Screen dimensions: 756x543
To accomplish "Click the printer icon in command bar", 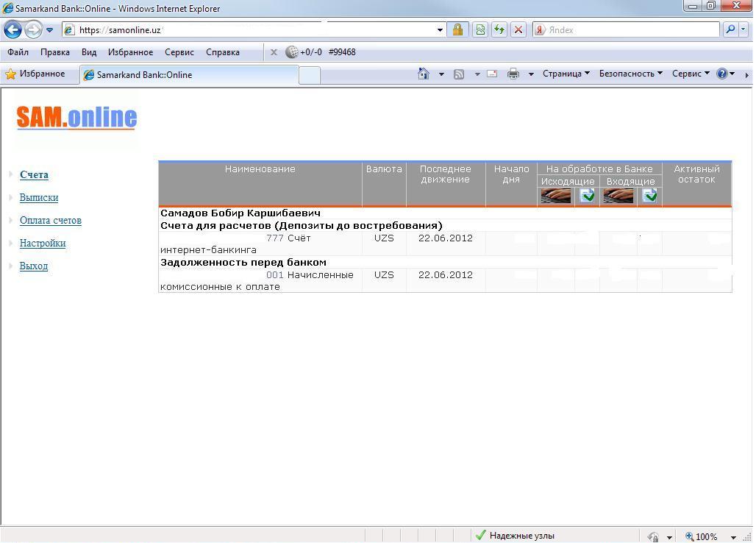I will [513, 74].
